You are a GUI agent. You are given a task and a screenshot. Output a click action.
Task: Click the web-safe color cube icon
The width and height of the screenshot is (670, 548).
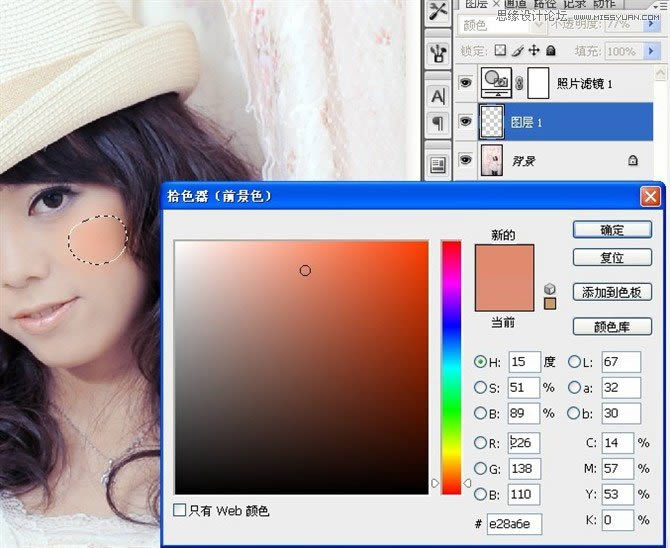549,288
